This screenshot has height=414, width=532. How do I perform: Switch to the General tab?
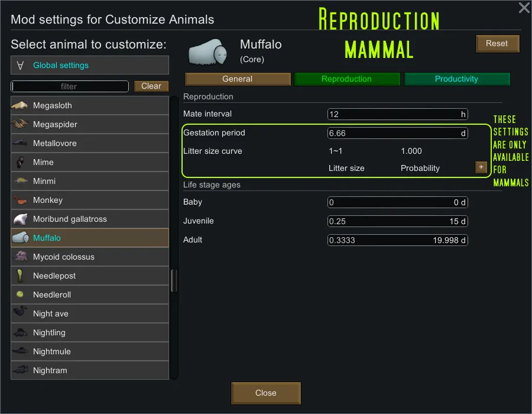[x=238, y=79]
